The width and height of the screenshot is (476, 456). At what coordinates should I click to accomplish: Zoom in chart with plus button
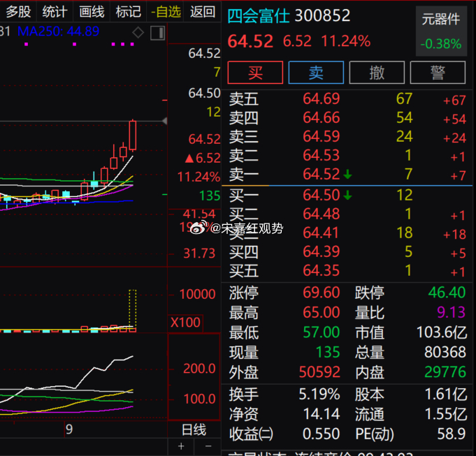pos(181,446)
